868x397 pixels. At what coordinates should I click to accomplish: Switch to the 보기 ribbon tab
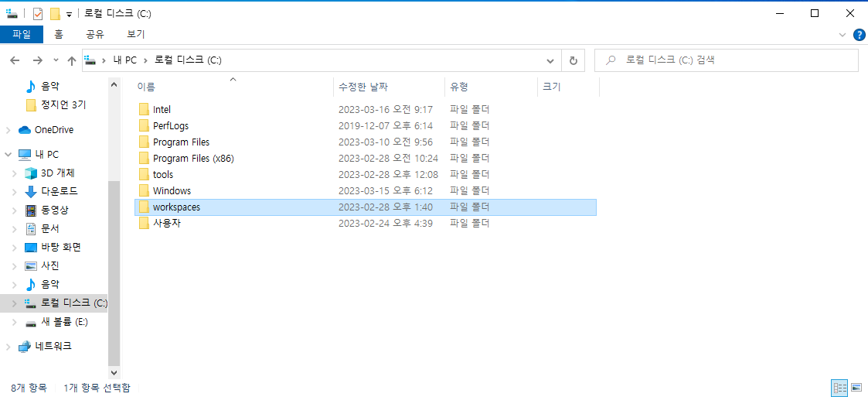135,34
